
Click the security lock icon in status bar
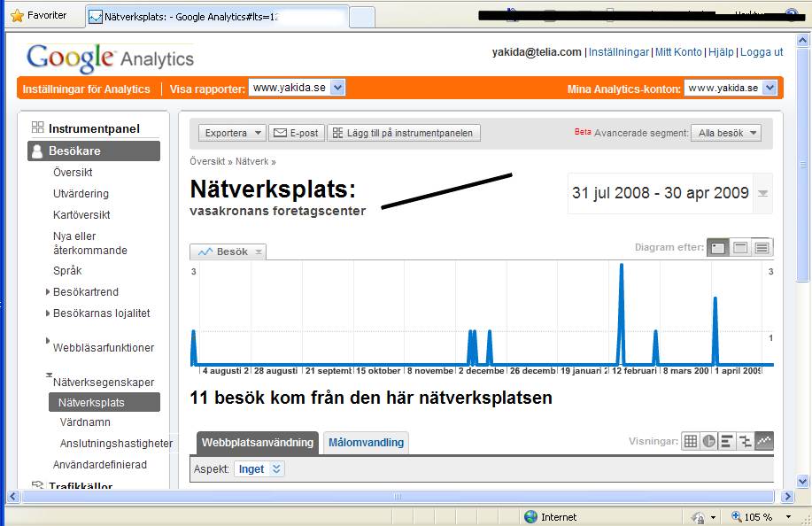pos(698,516)
